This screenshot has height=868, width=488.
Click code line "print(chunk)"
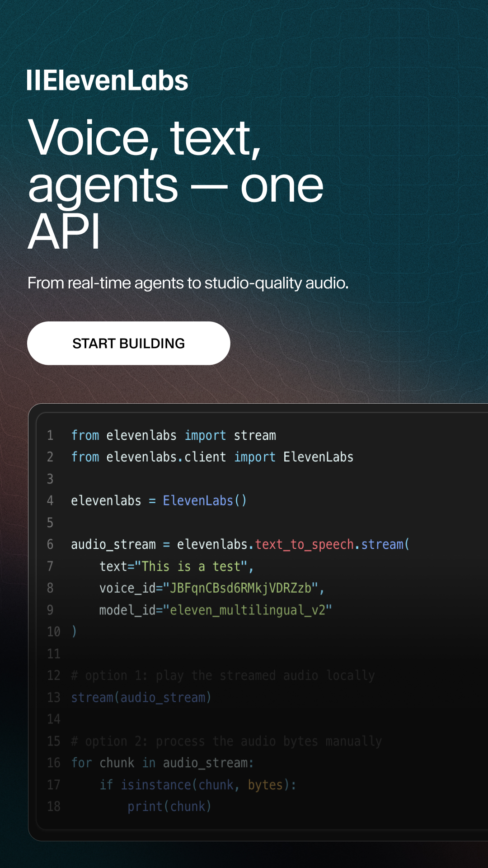[x=169, y=806]
